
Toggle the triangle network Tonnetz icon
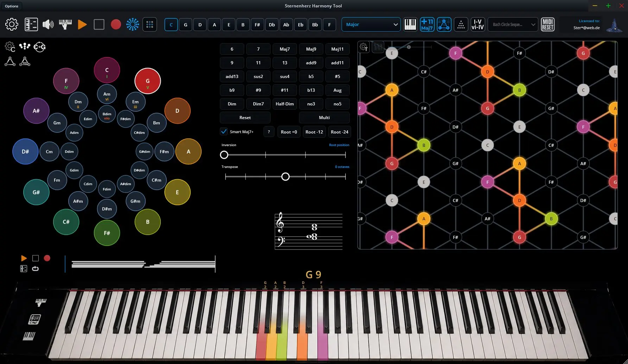point(444,24)
